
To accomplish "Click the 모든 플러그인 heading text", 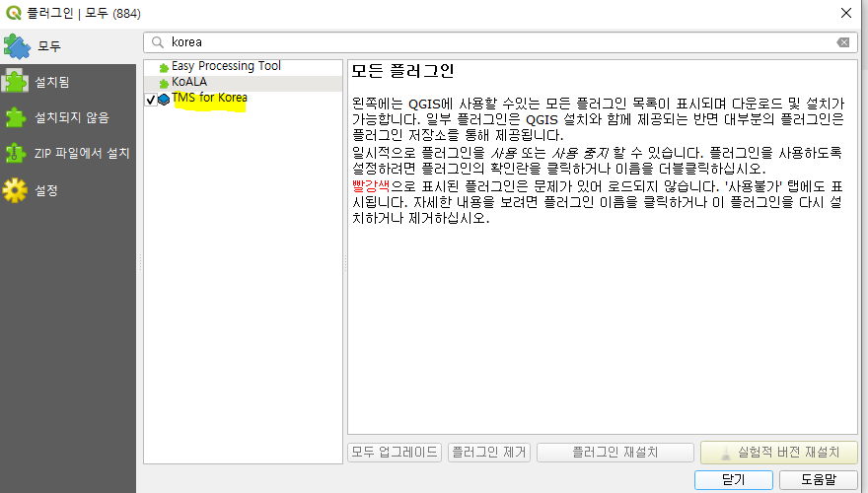I will coord(403,71).
